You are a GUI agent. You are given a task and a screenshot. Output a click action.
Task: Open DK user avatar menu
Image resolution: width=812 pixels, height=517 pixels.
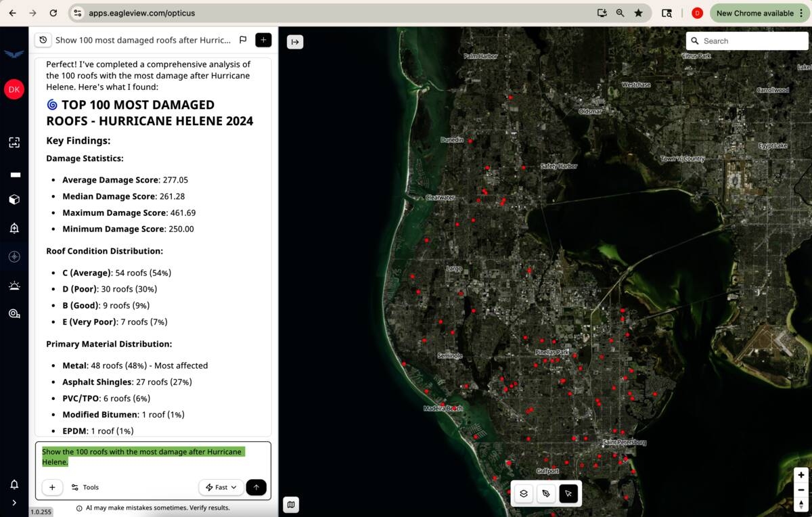(x=14, y=89)
